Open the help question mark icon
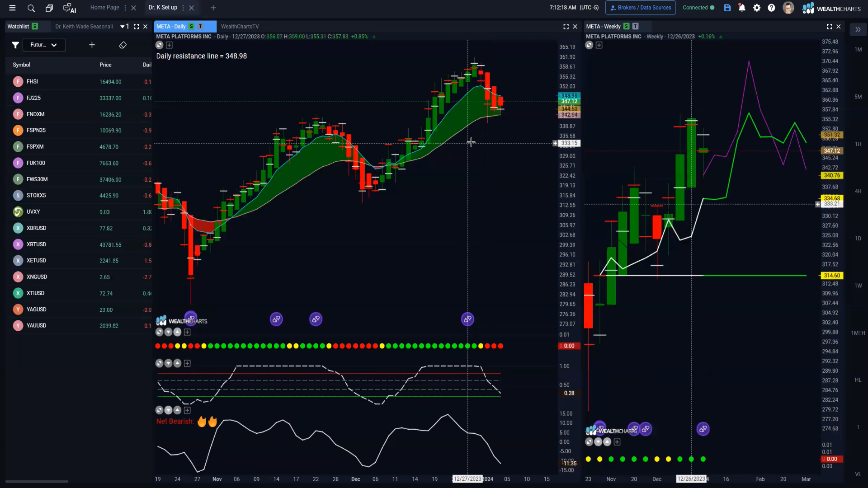The image size is (868, 488). [x=772, y=8]
